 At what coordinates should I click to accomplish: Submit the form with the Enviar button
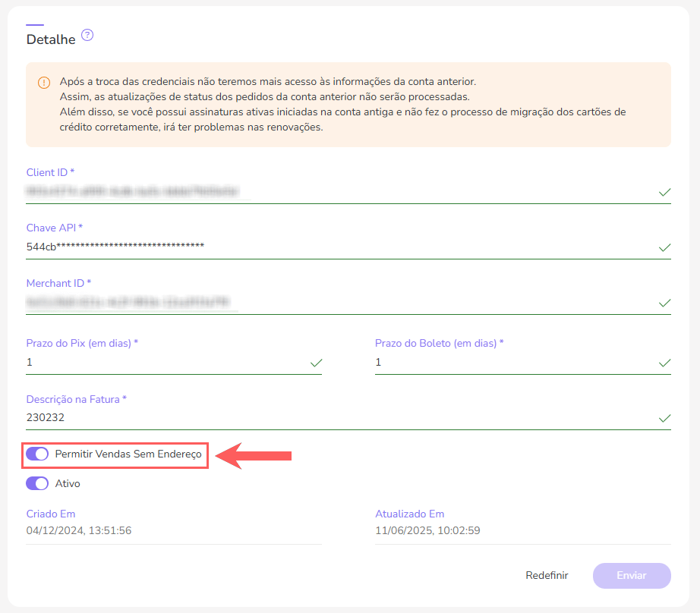(631, 576)
